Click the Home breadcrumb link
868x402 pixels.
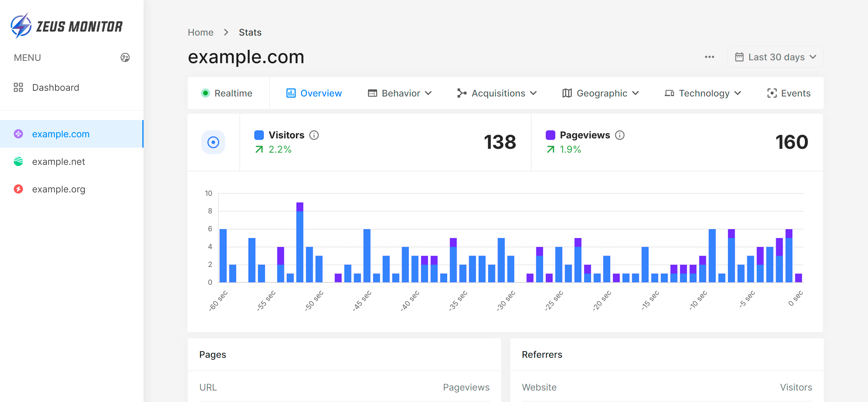[200, 32]
